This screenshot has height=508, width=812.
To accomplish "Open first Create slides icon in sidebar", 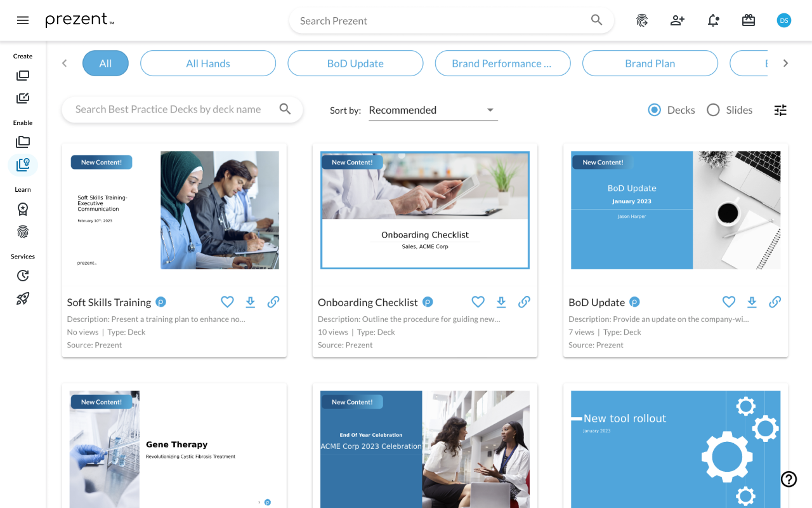I will tap(23, 76).
